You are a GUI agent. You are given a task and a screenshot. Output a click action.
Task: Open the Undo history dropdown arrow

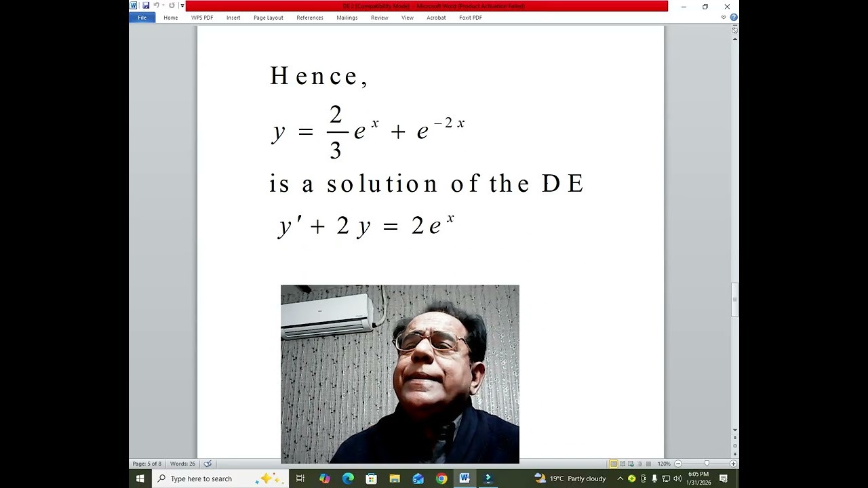163,6
